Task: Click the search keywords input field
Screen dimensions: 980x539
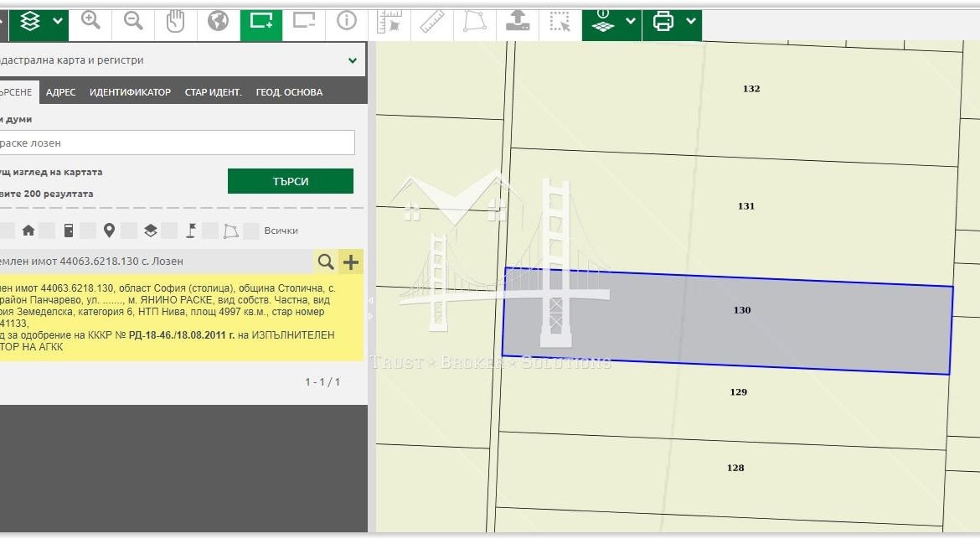Action: pos(176,143)
